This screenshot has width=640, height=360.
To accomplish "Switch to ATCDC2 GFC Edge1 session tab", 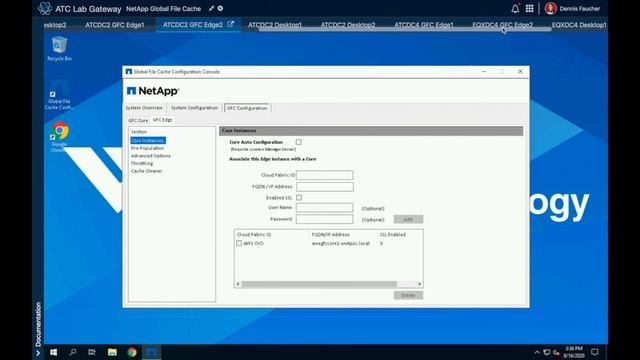I will pyautogui.click(x=115, y=25).
